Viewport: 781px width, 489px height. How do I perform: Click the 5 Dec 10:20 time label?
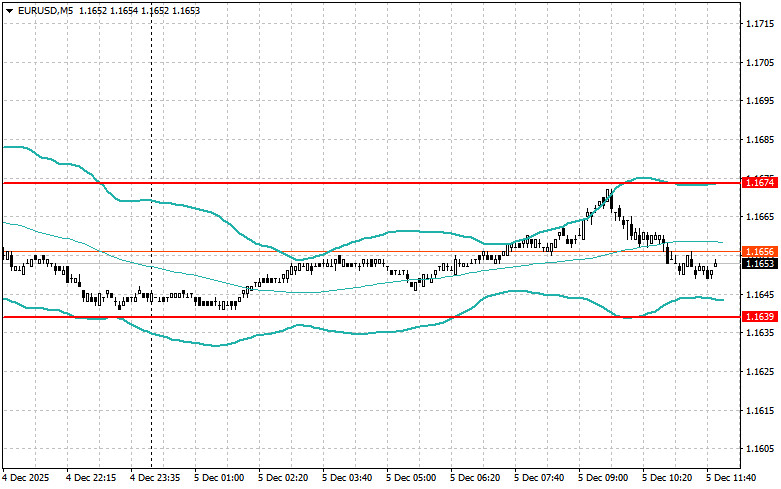coord(667,478)
